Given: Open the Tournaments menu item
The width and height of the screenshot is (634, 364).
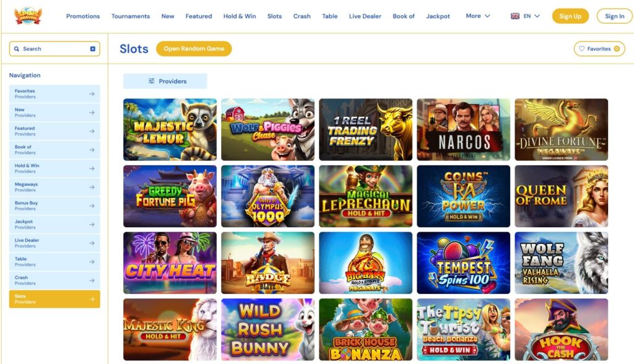Looking at the screenshot, I should [x=130, y=16].
